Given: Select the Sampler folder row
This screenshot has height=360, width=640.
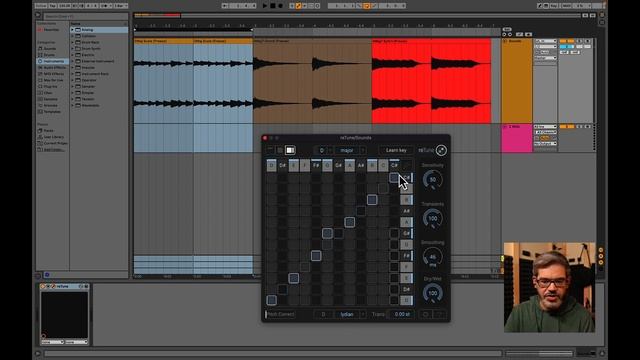Looking at the screenshot, I should point(99,87).
